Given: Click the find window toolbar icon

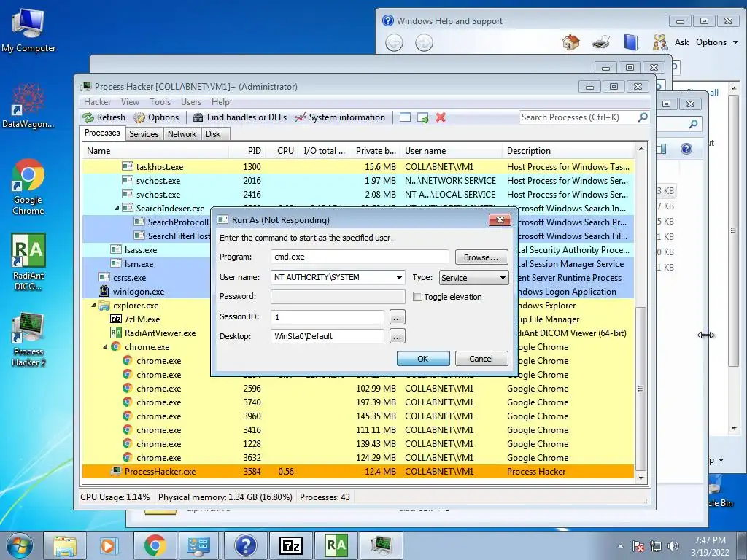Looking at the screenshot, I should click(x=405, y=117).
